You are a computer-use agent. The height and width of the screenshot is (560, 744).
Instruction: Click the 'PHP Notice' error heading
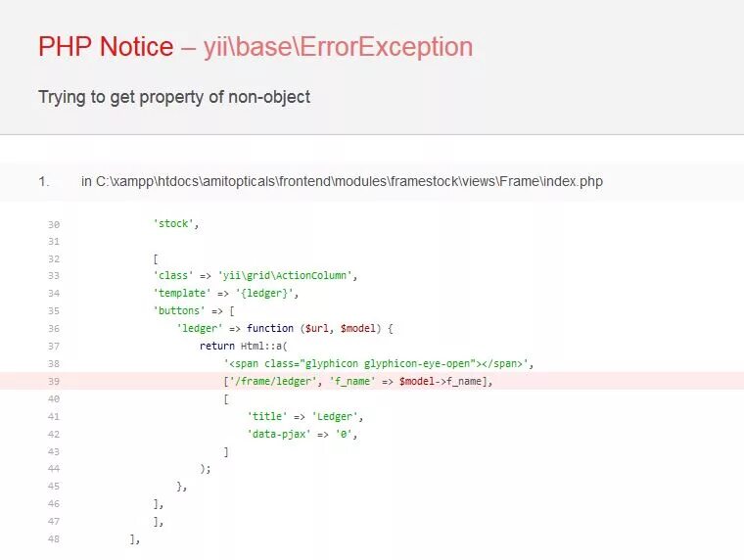tap(106, 47)
